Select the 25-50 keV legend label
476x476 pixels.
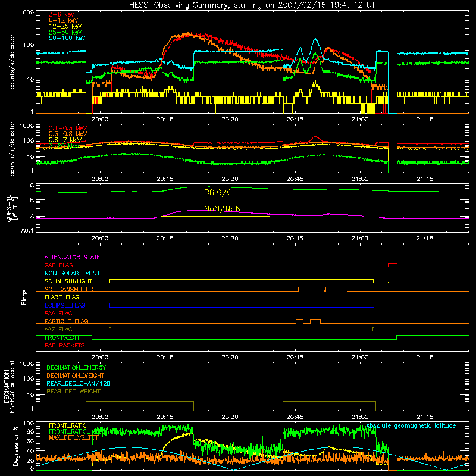65,32
